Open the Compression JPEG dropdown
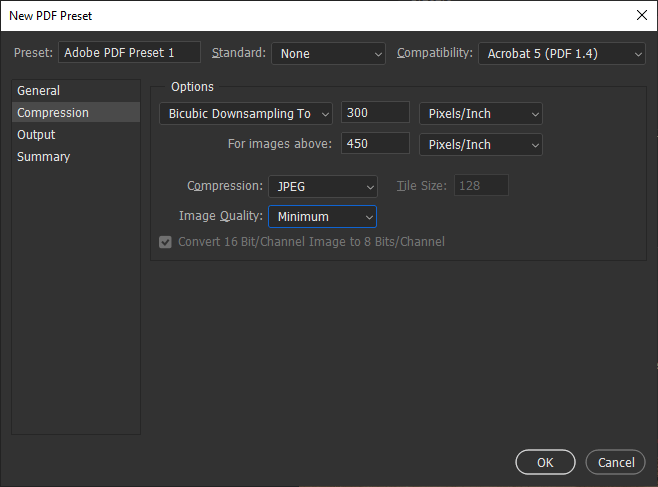658x487 pixels. (323, 186)
